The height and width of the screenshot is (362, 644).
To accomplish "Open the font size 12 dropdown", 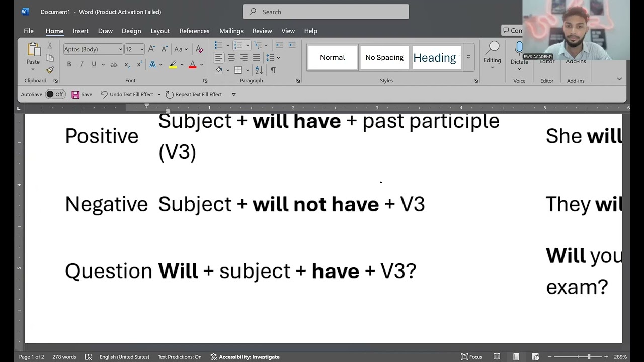I will [142, 49].
